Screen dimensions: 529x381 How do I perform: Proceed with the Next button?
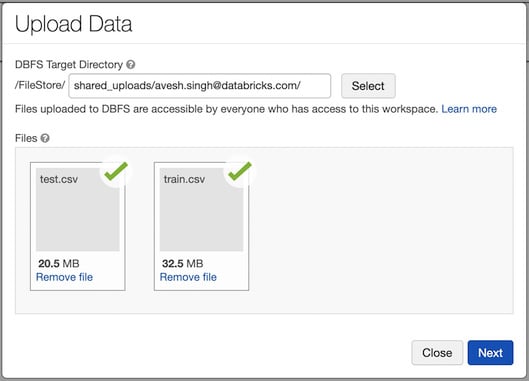(x=490, y=353)
